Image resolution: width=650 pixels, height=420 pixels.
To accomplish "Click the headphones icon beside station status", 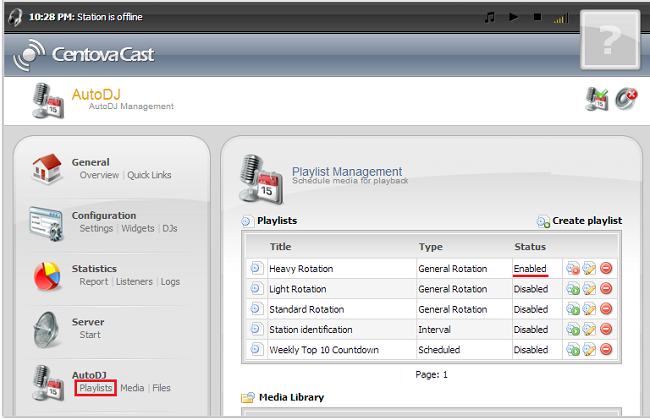I will [15, 17].
